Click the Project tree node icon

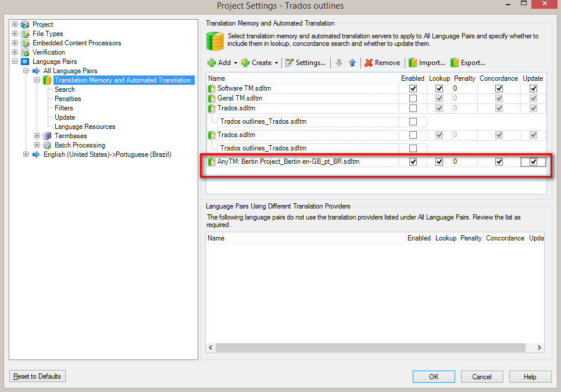pos(26,24)
